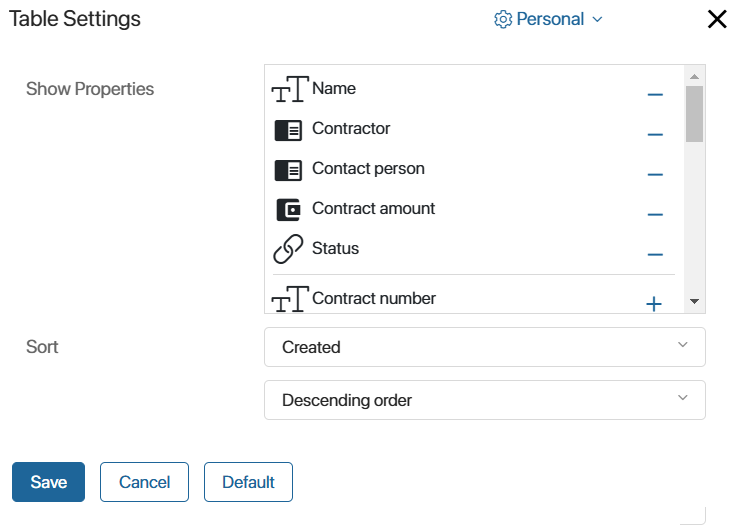Expand the Descending order dropdown
734x528 pixels.
pyautogui.click(x=484, y=400)
